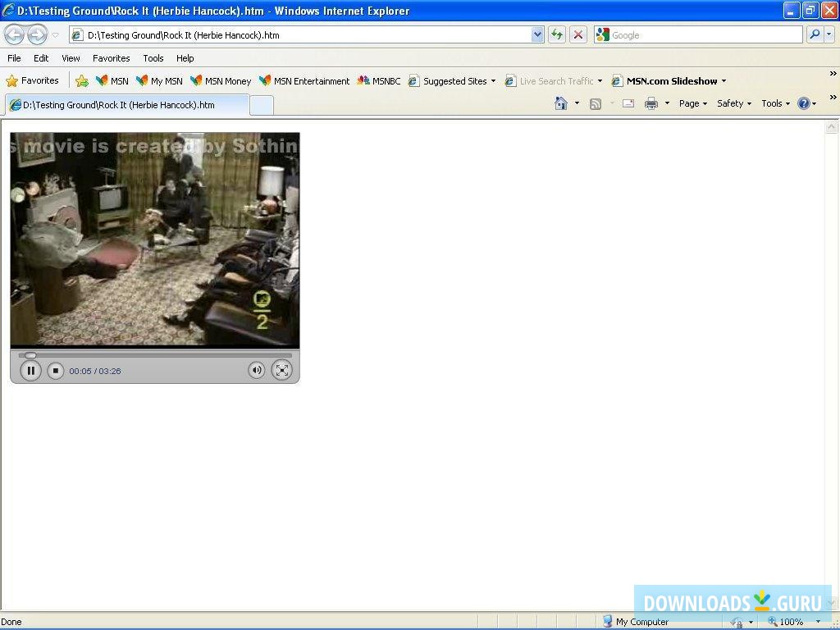Mute the video player volume
The image size is (840, 630).
(x=257, y=370)
